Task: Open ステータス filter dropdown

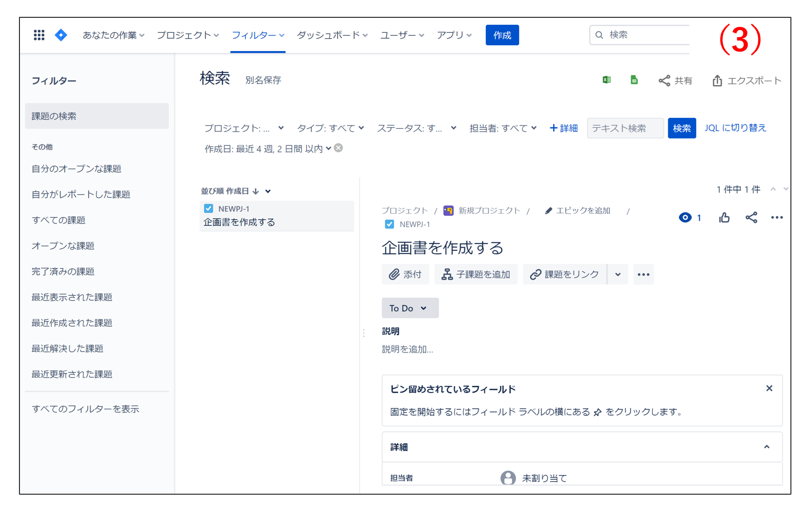Action: click(x=416, y=128)
